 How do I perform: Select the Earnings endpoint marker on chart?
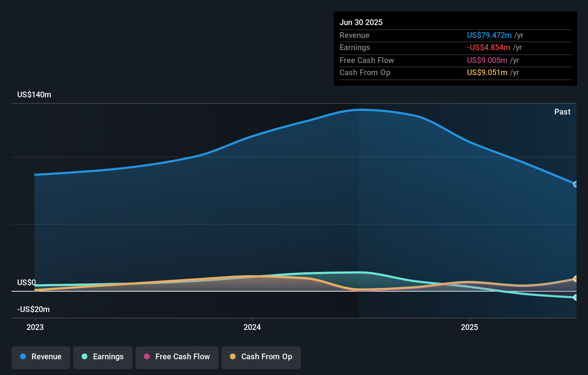[575, 297]
